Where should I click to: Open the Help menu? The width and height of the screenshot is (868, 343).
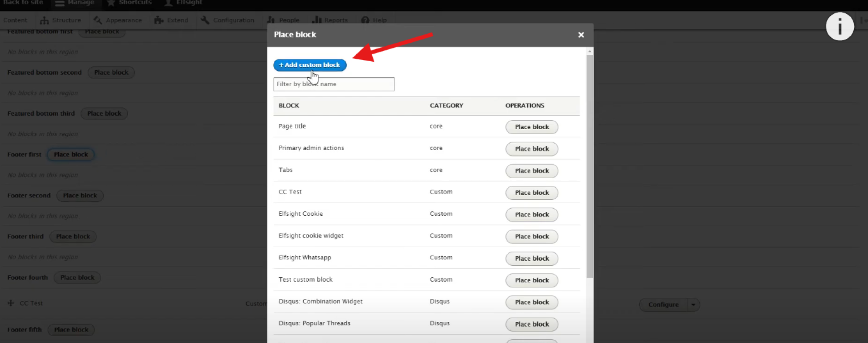(374, 20)
